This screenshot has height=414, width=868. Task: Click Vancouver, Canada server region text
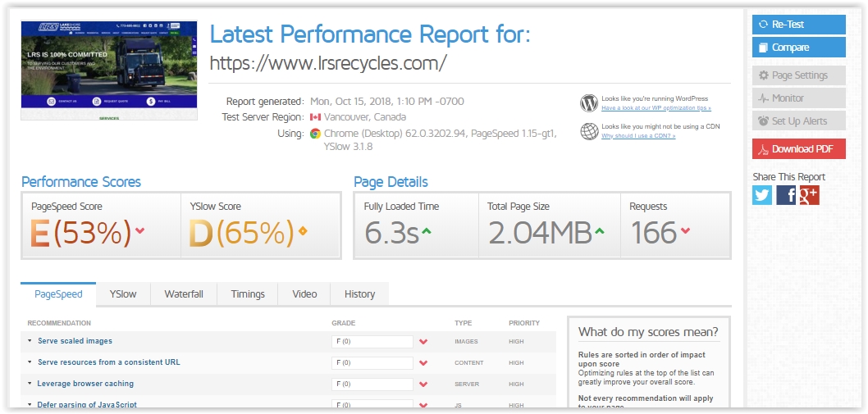pos(365,117)
